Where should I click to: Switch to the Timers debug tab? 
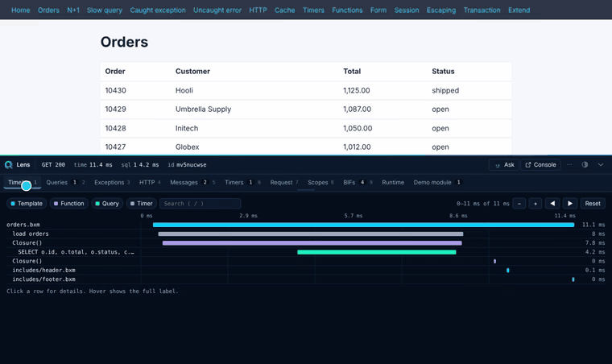point(242,182)
